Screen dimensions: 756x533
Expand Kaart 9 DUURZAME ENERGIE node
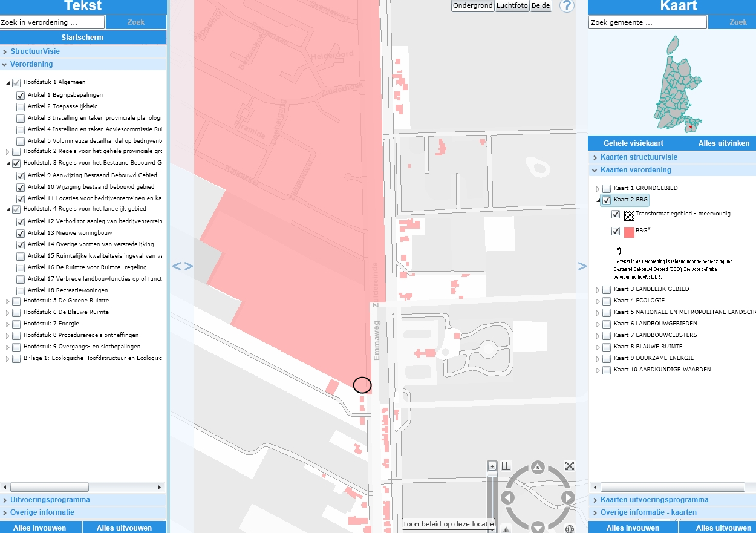click(598, 358)
